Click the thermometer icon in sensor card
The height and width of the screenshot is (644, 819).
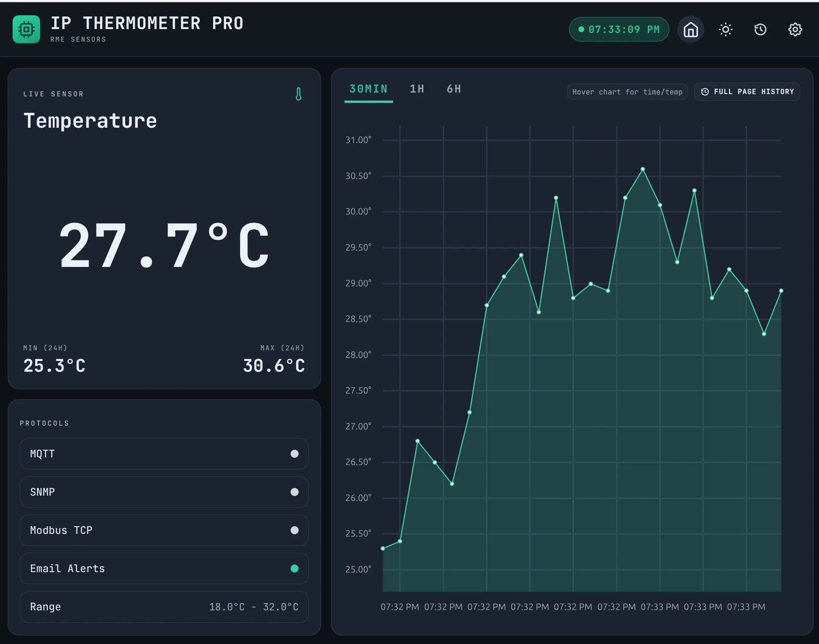[299, 94]
